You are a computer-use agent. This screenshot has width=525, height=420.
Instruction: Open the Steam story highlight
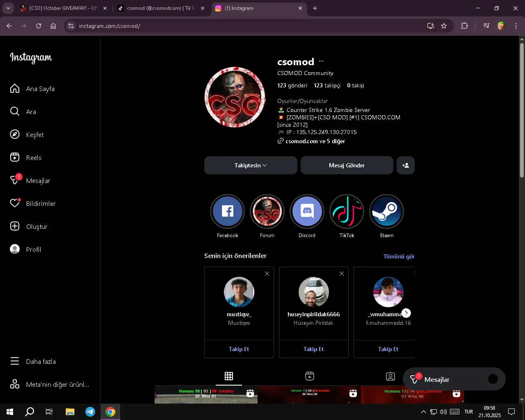386,212
